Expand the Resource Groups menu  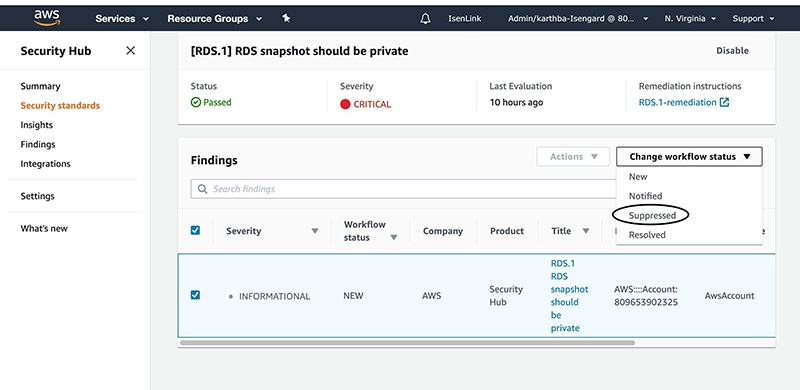215,18
